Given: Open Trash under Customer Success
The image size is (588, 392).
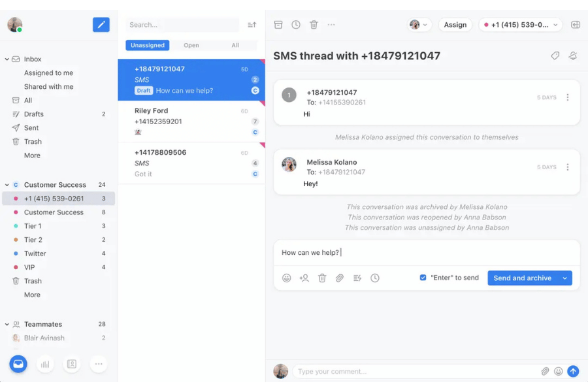Looking at the screenshot, I should coord(33,281).
